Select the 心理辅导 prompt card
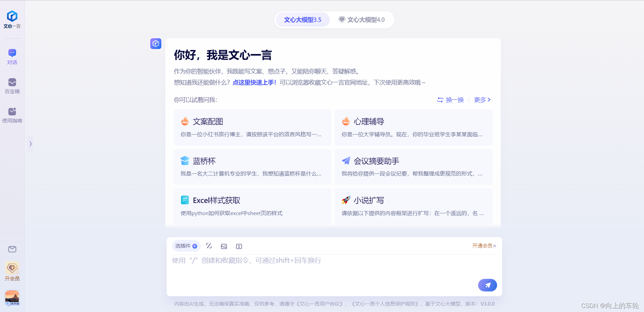 pos(414,127)
